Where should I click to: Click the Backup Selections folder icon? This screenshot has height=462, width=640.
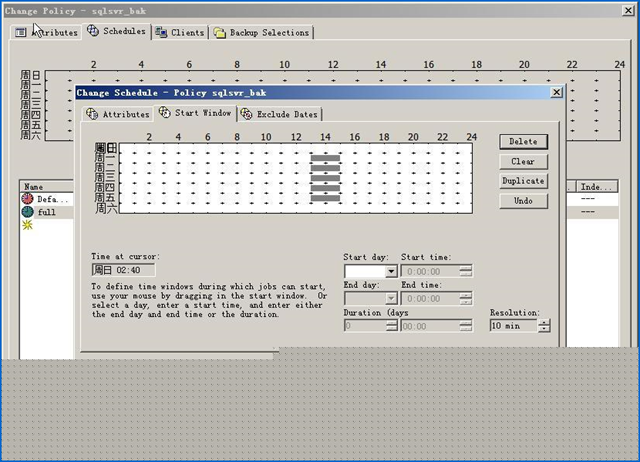tap(219, 32)
